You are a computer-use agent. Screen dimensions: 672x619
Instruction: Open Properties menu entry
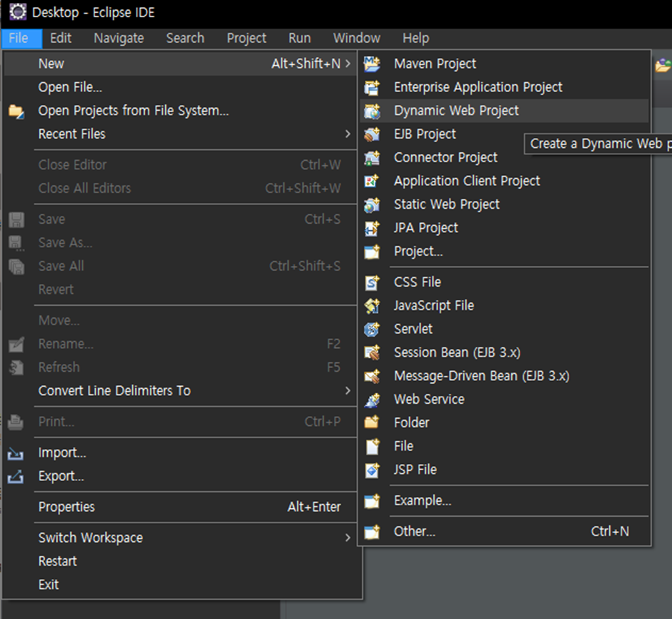(180, 507)
